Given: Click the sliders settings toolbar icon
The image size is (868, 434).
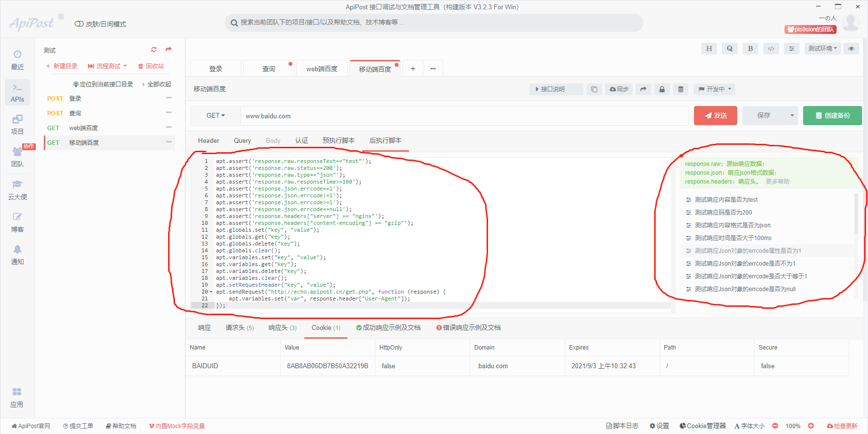Looking at the screenshot, I should coord(791,49).
